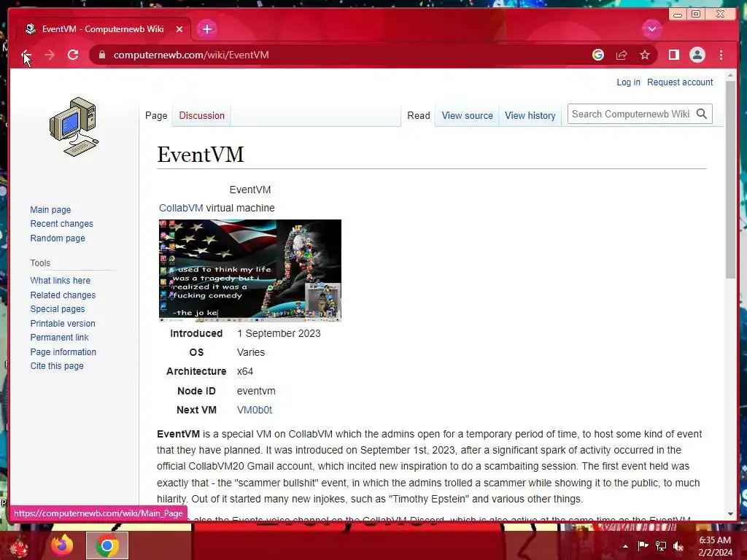
Task: Open Special pages link
Action: click(58, 308)
